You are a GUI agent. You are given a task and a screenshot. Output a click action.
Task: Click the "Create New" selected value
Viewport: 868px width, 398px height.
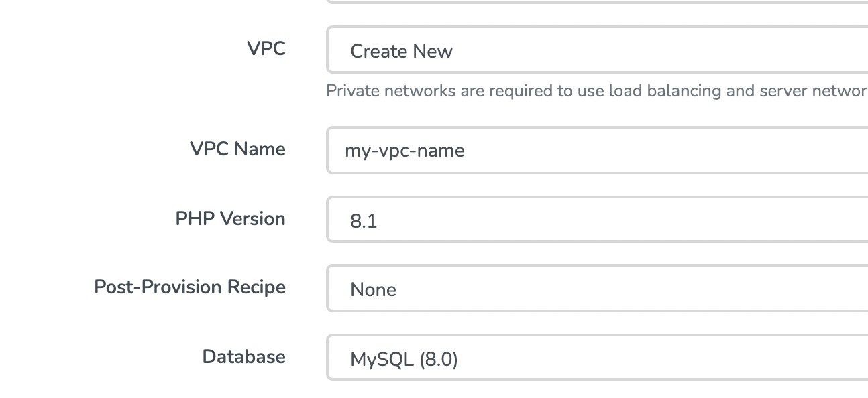point(401,52)
